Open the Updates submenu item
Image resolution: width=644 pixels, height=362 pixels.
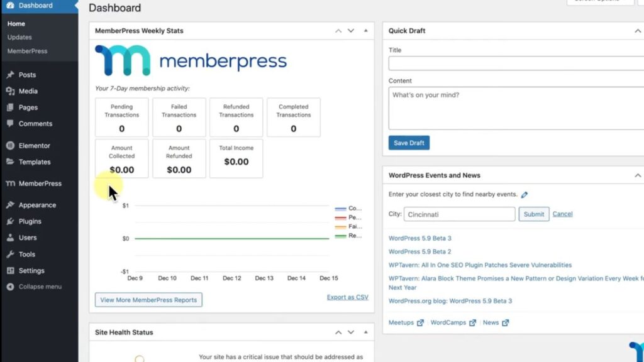click(x=19, y=37)
